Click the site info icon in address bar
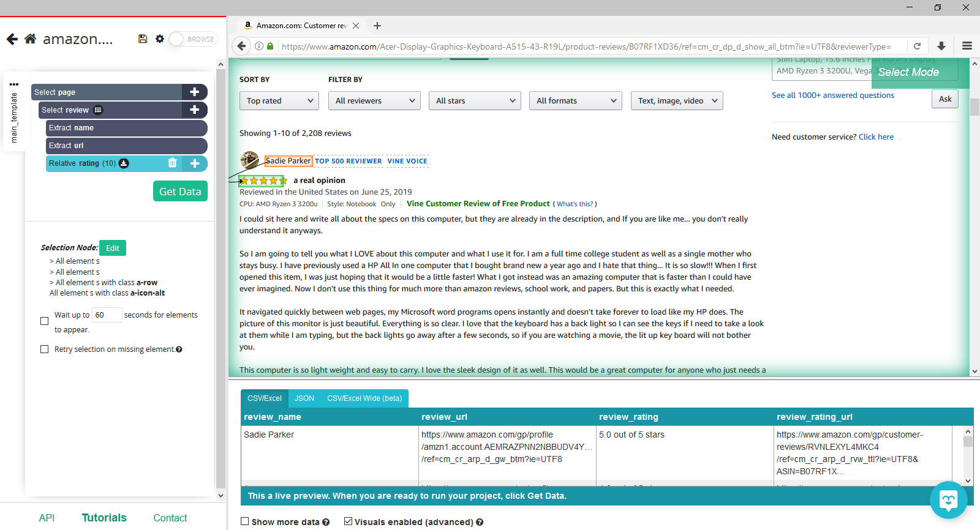 click(259, 46)
